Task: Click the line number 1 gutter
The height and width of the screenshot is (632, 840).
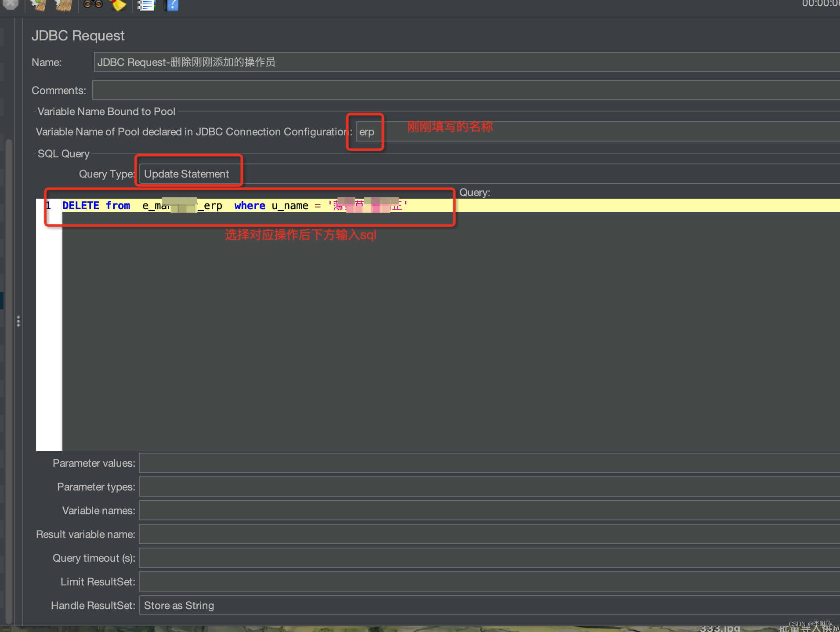Action: pyautogui.click(x=49, y=205)
